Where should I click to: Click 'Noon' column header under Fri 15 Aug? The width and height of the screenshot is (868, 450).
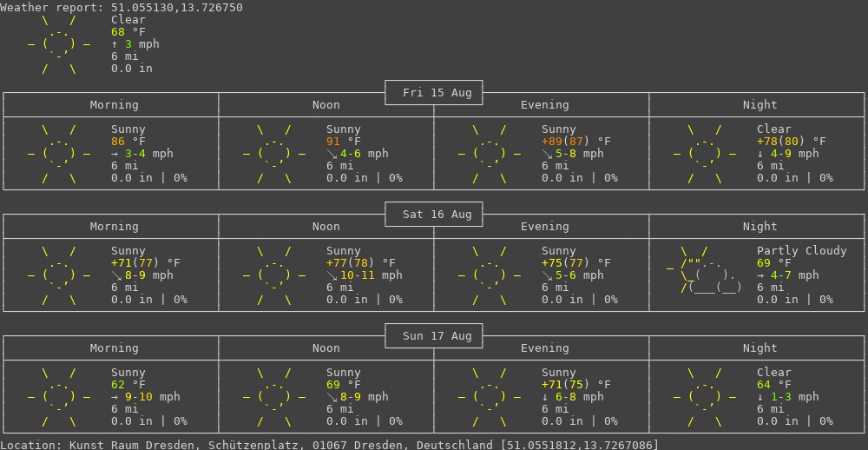tap(326, 105)
